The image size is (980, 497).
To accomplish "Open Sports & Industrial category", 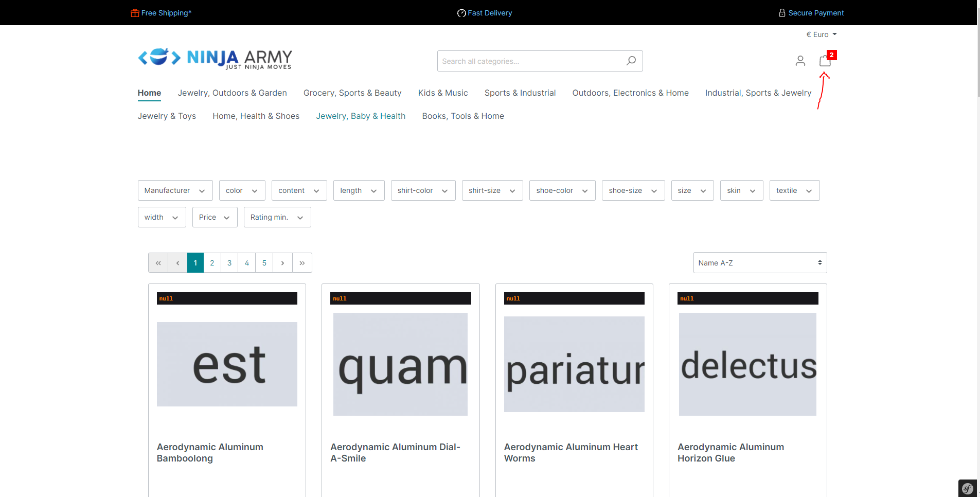I will click(520, 93).
